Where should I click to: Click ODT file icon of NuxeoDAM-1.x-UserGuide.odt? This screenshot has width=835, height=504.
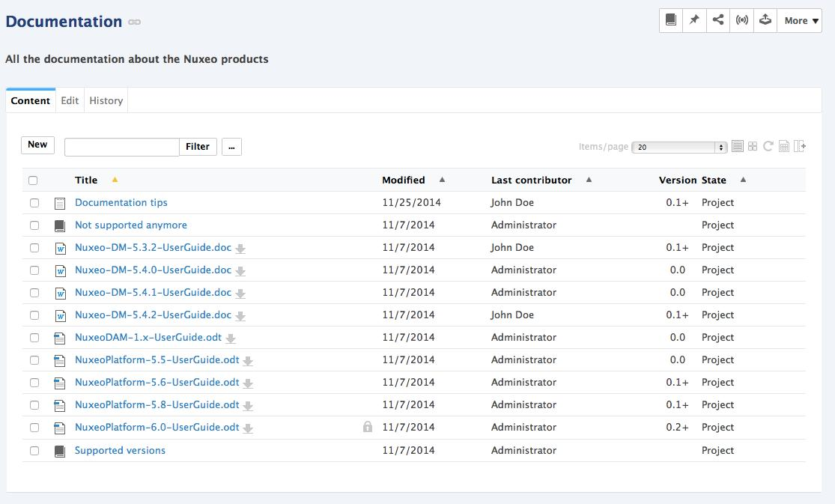pyautogui.click(x=60, y=338)
